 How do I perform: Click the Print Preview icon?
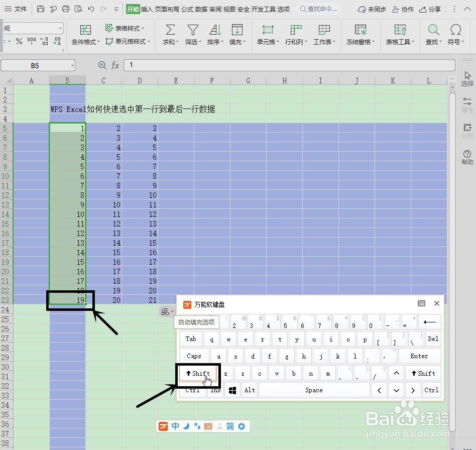tap(78, 9)
